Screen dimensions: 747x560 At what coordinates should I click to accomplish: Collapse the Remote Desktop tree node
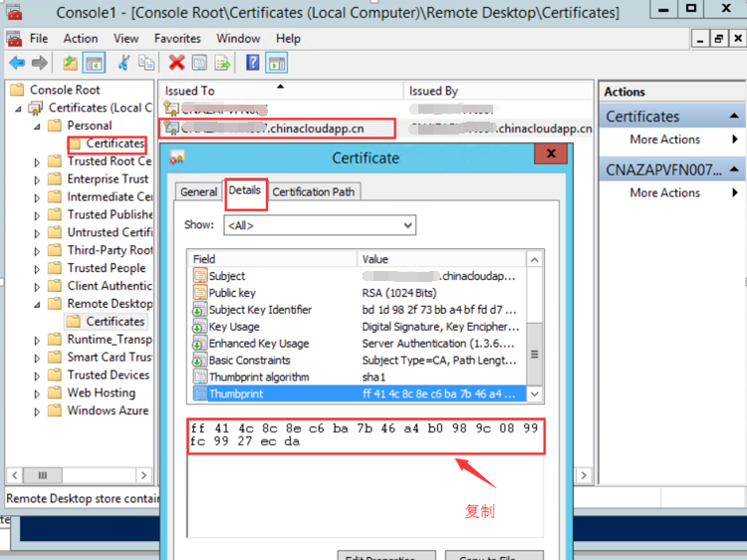click(39, 304)
